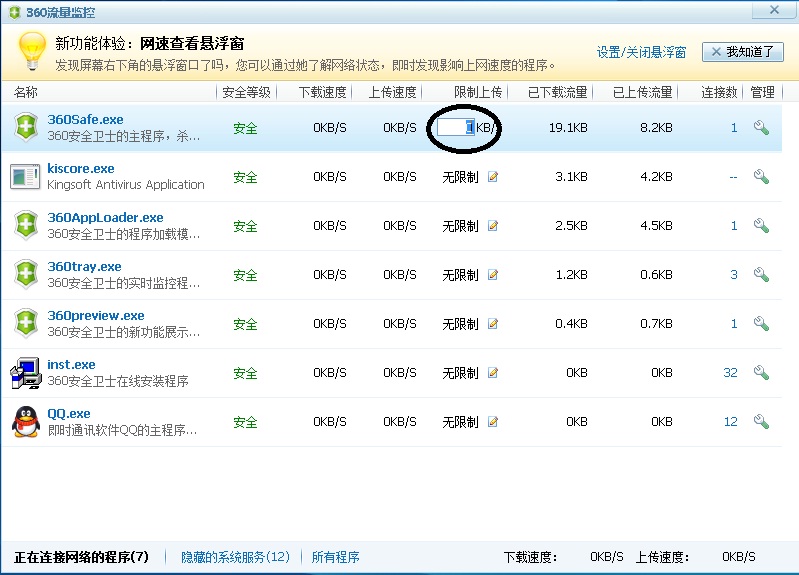Click the wrench manage icon for 360preview.exe
Screen dimensions: 799x575
761,323
